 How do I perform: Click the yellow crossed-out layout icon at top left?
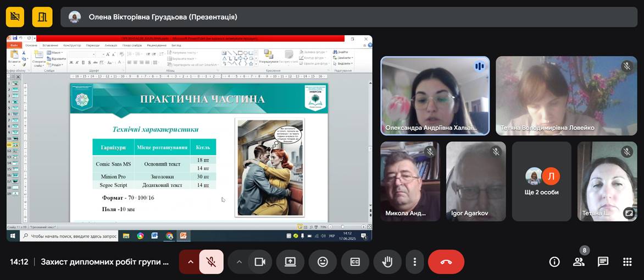click(15, 17)
